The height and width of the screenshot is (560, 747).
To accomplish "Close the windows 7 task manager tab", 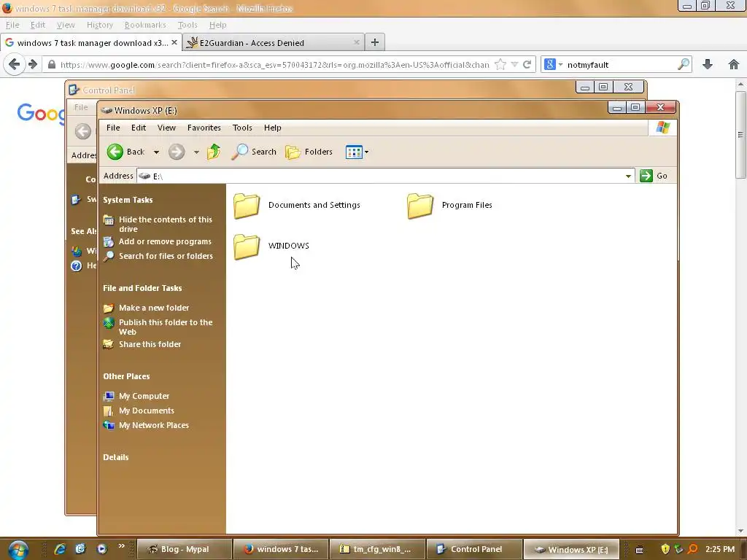I will click(174, 42).
